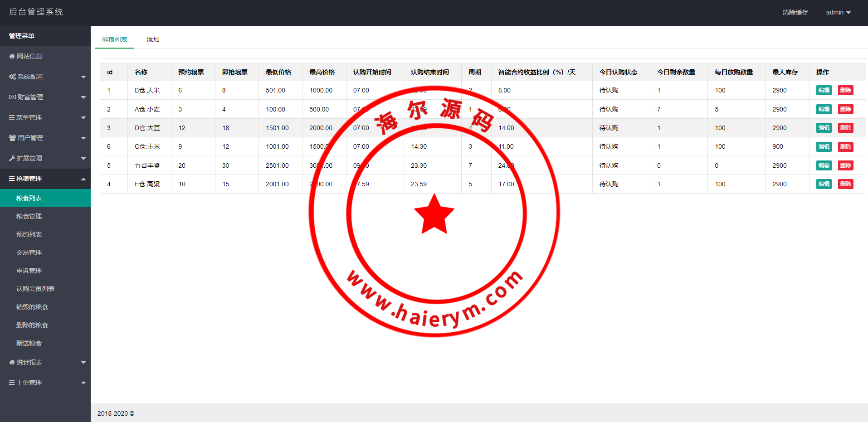The height and width of the screenshot is (422, 868).
Task: Switch to the 添加 tab
Action: click(153, 39)
